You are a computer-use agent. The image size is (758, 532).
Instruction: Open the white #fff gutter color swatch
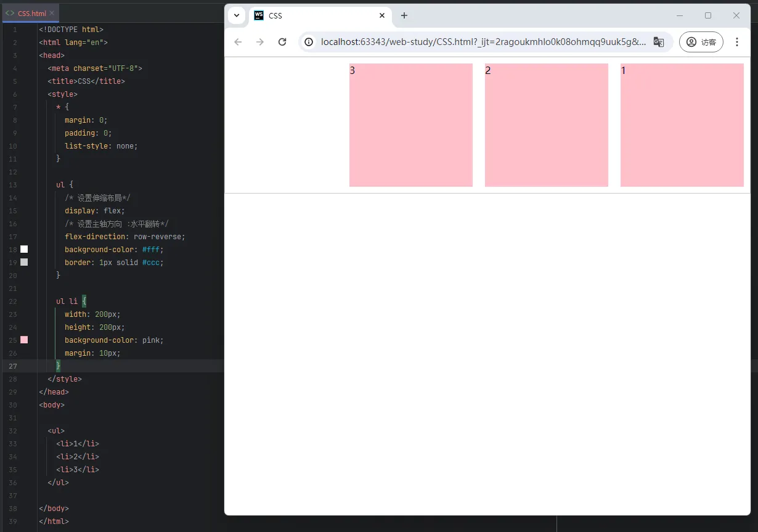[24, 249]
